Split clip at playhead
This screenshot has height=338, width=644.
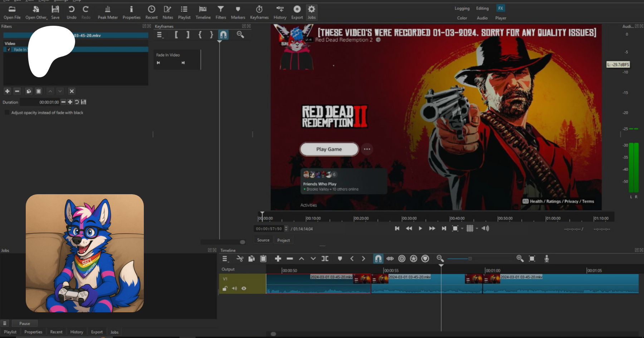[325, 259]
